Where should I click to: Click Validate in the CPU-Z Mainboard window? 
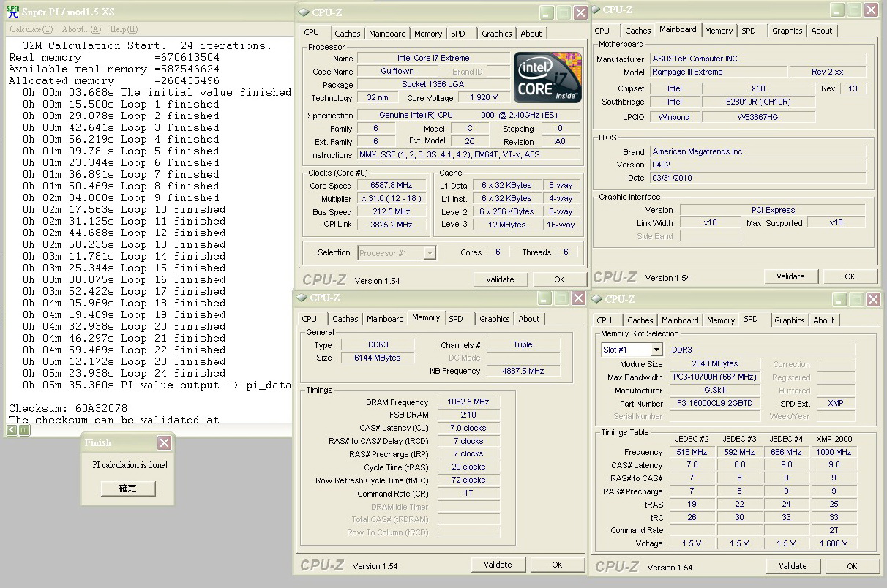point(790,276)
